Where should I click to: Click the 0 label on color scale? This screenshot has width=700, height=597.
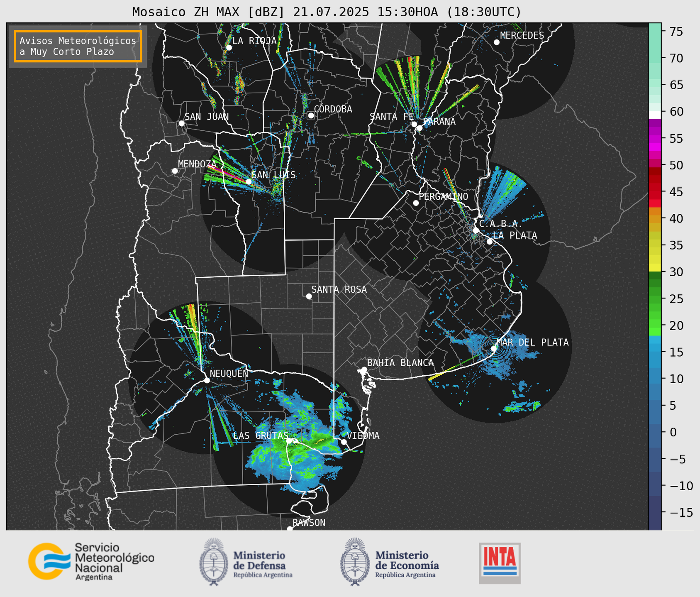[x=673, y=432]
